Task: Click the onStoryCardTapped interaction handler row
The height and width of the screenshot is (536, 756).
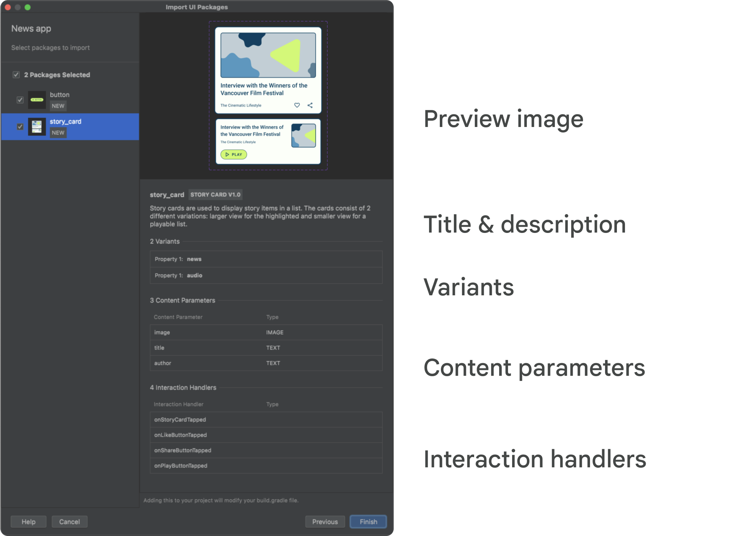Action: pyautogui.click(x=267, y=419)
